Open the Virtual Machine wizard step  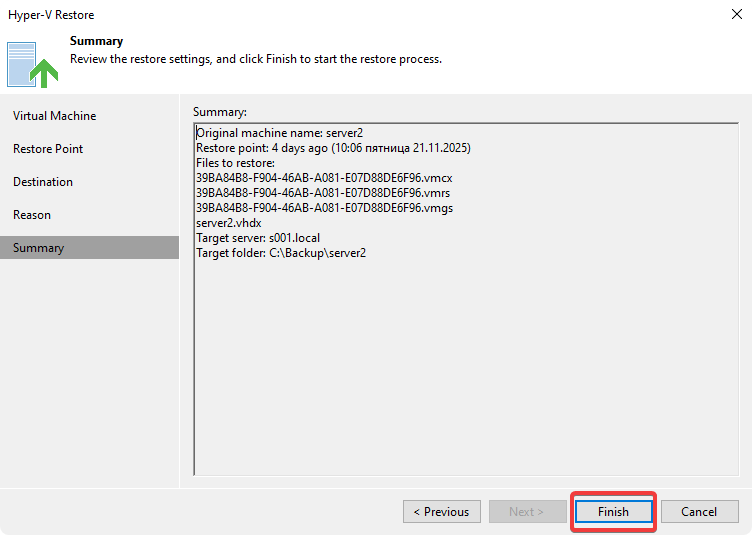tap(55, 116)
